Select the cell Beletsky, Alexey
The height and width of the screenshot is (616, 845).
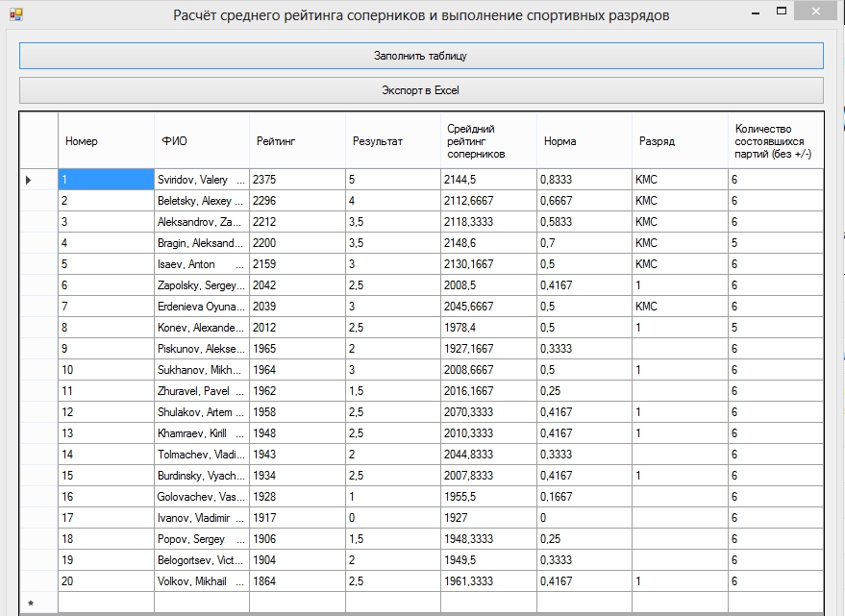[x=202, y=201]
